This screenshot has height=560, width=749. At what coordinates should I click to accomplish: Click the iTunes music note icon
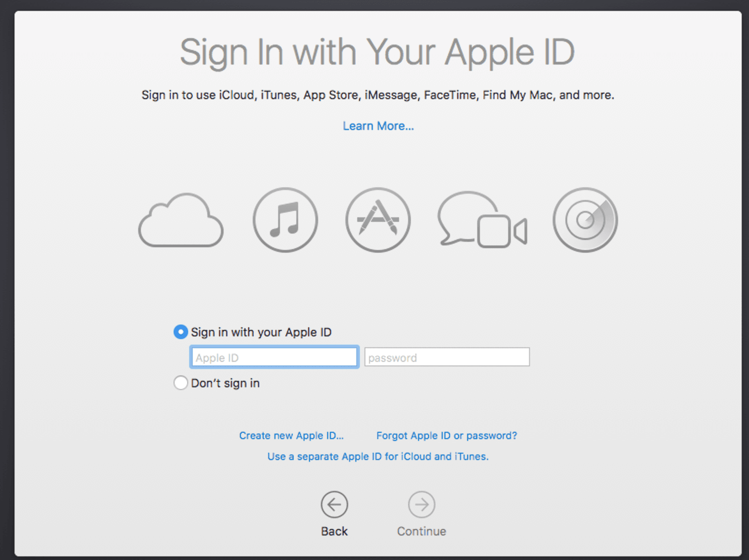click(x=285, y=220)
